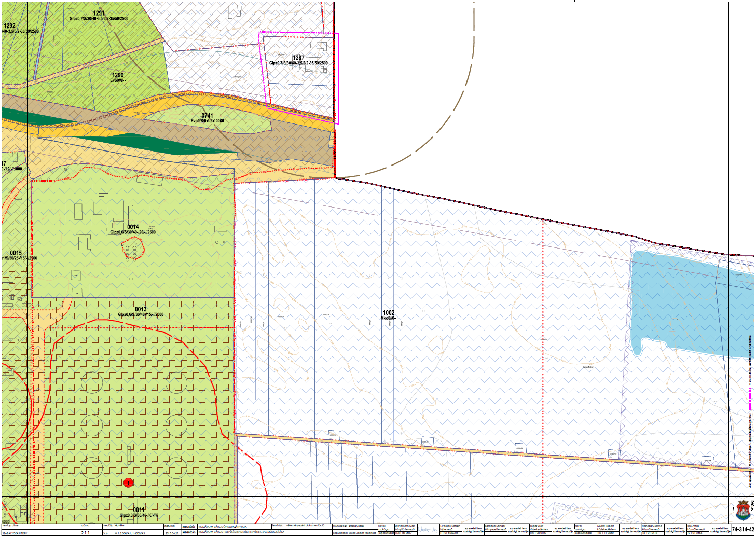Click the date 2015.06.25. in title block
This screenshot has width=756, height=537.
click(x=172, y=533)
